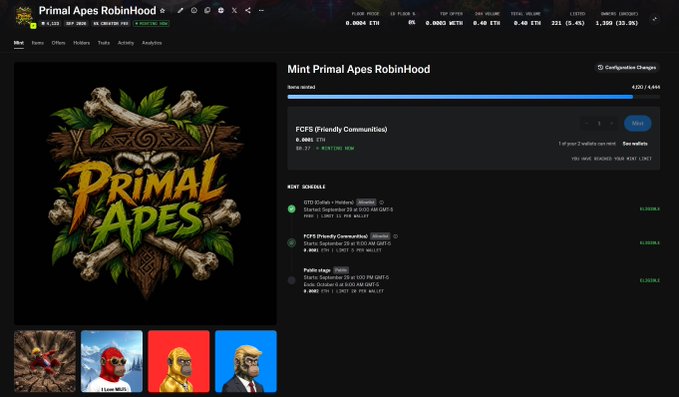
Task: Open the Holders tab
Action: [81, 43]
